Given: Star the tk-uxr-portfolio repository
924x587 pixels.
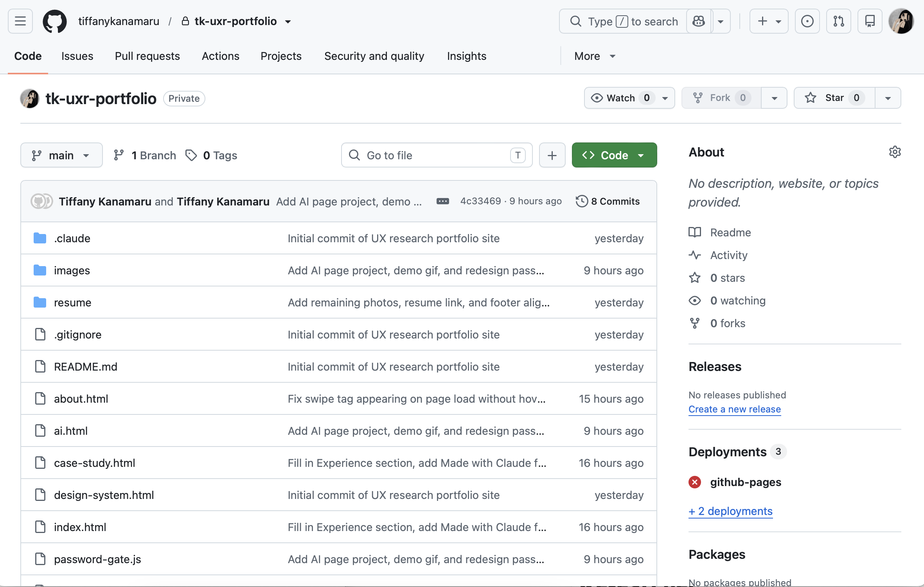Looking at the screenshot, I should [x=834, y=98].
